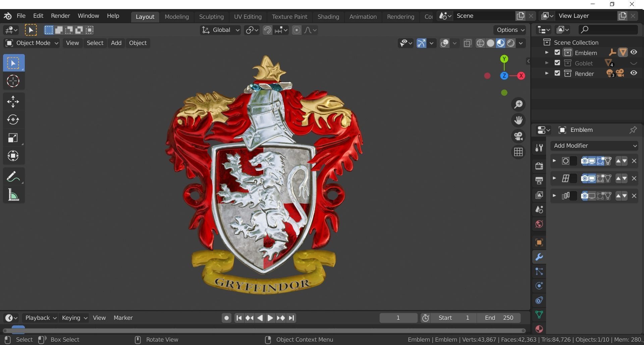
Task: Select the Select Box tool
Action: click(14, 63)
